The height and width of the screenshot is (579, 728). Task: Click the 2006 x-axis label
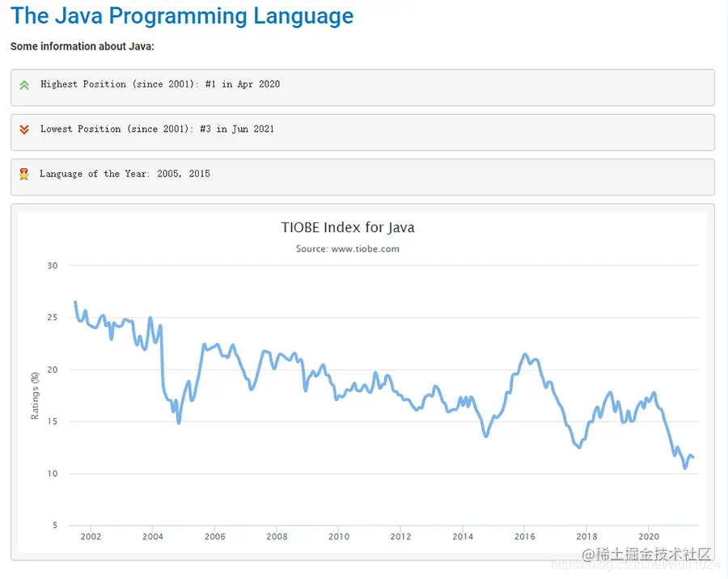point(215,537)
